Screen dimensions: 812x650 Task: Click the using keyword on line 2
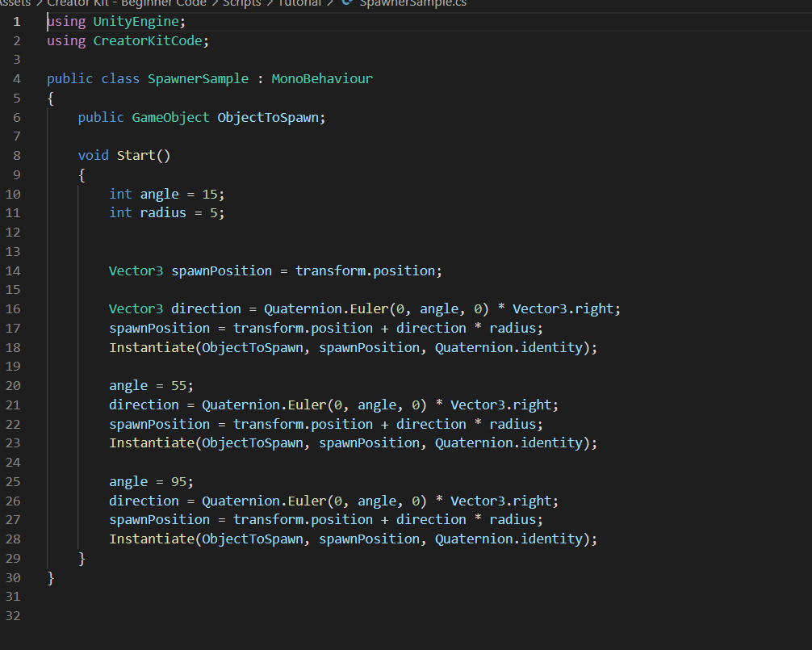click(66, 40)
